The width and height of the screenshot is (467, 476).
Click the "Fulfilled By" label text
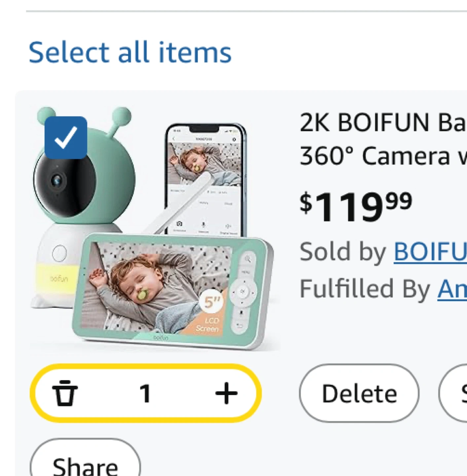point(365,289)
